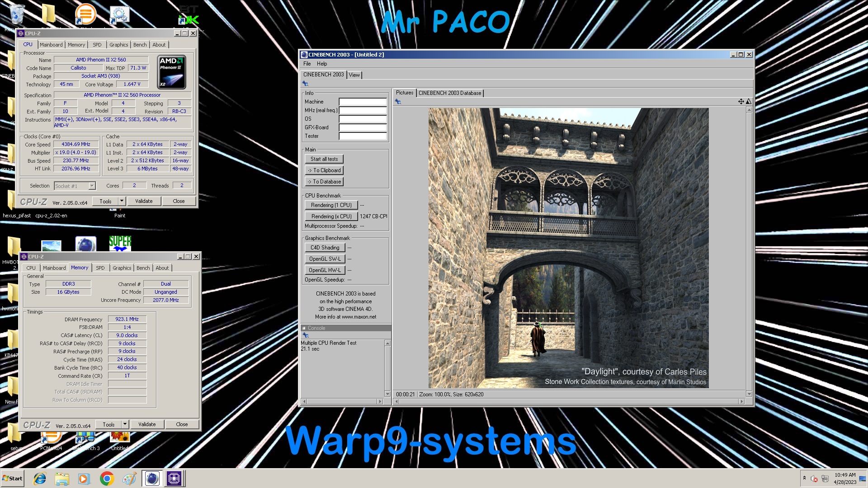868x488 pixels.
Task: Run Rendering (1 CPU) benchmark
Action: (x=331, y=205)
